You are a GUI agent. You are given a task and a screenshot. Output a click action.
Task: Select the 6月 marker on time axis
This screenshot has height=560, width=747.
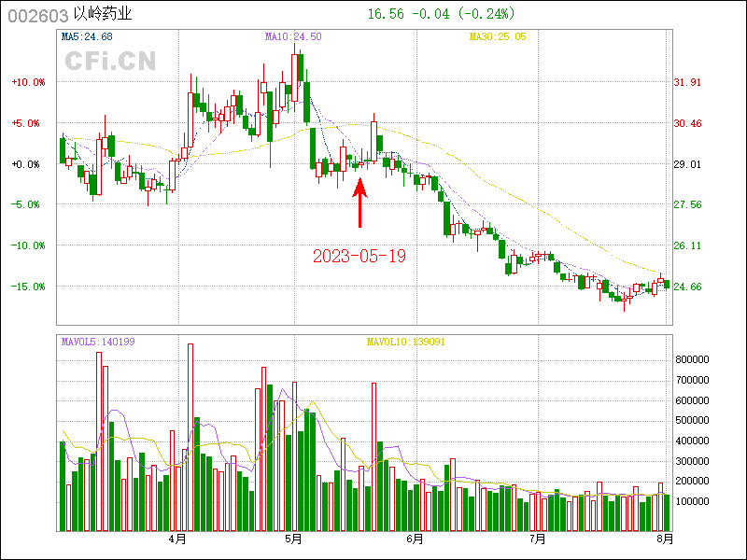(x=416, y=539)
